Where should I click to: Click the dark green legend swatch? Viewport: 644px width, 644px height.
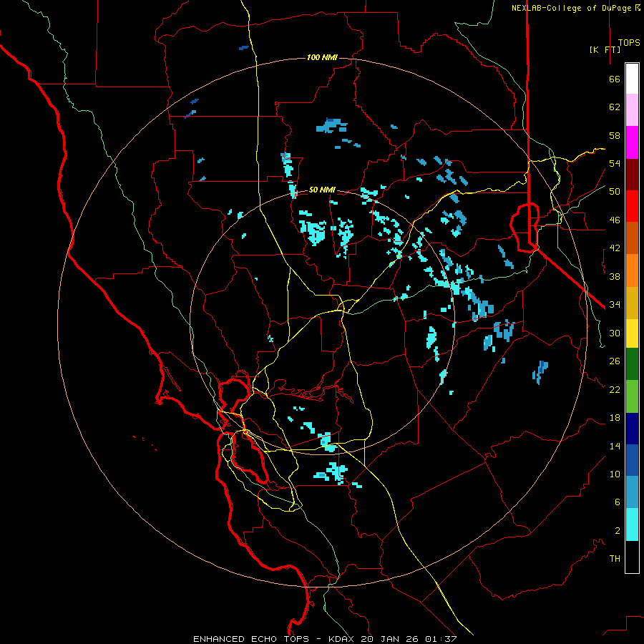tap(632, 364)
